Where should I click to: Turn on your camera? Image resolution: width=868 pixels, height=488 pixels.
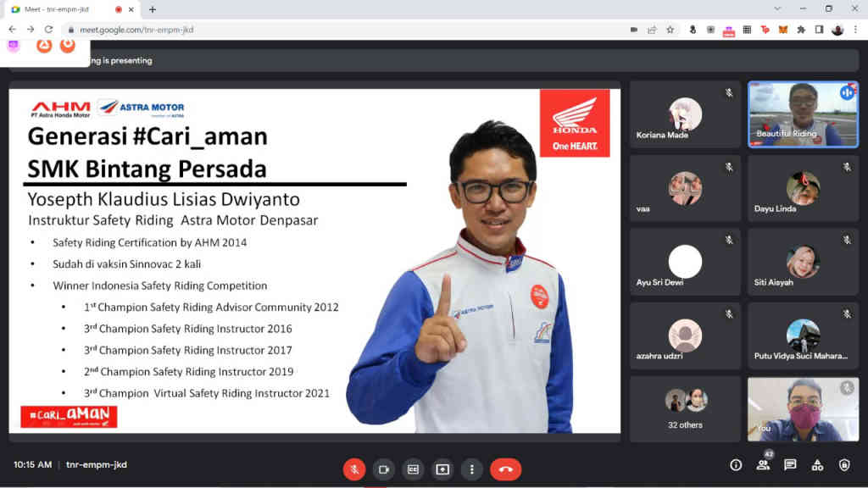(383, 469)
